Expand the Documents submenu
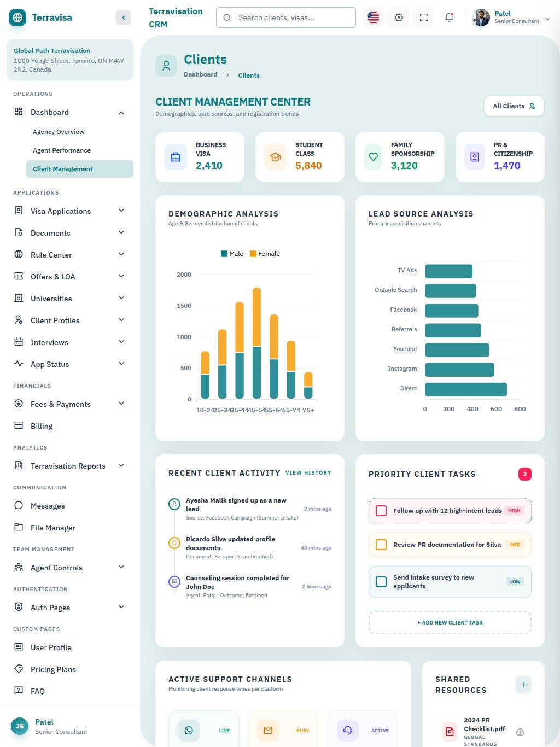The width and height of the screenshot is (560, 747). tap(121, 233)
